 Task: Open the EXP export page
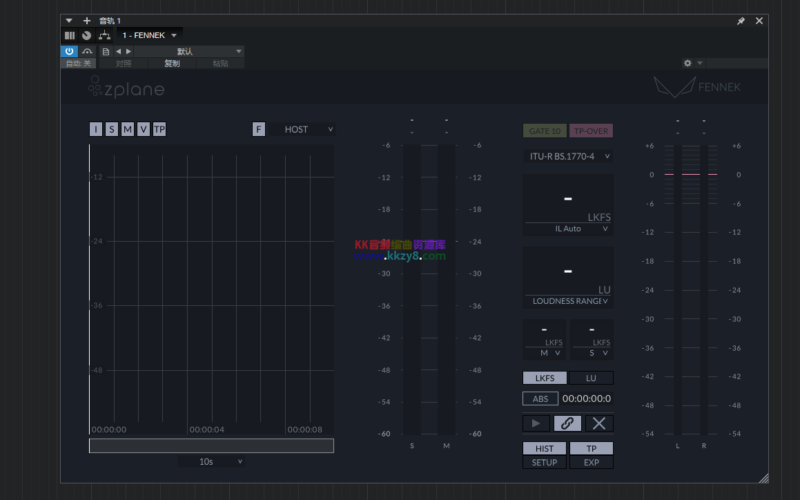pos(591,462)
